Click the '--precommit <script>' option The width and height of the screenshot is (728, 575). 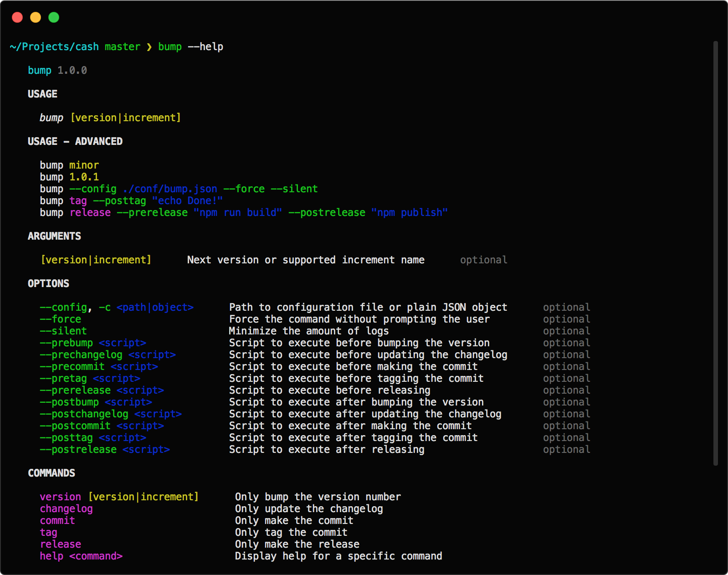click(99, 366)
